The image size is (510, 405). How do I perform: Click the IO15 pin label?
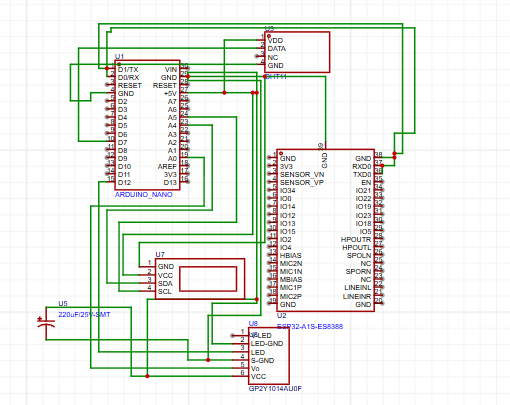click(288, 232)
